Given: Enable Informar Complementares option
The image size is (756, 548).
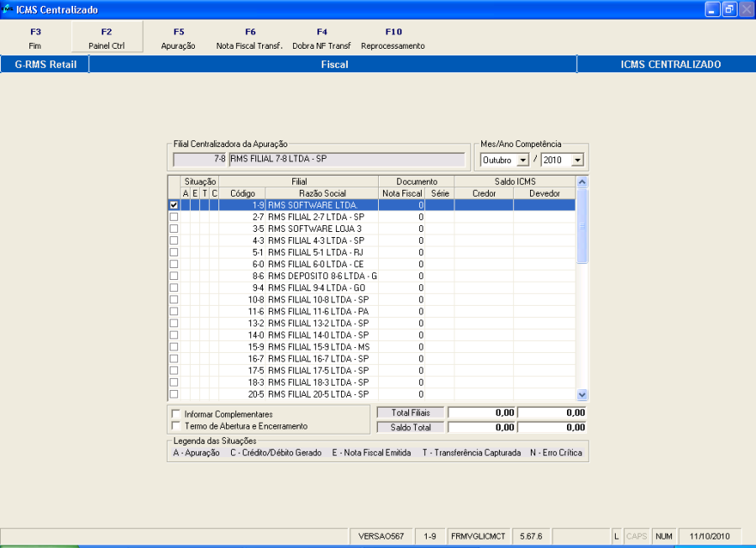Looking at the screenshot, I should [x=176, y=414].
